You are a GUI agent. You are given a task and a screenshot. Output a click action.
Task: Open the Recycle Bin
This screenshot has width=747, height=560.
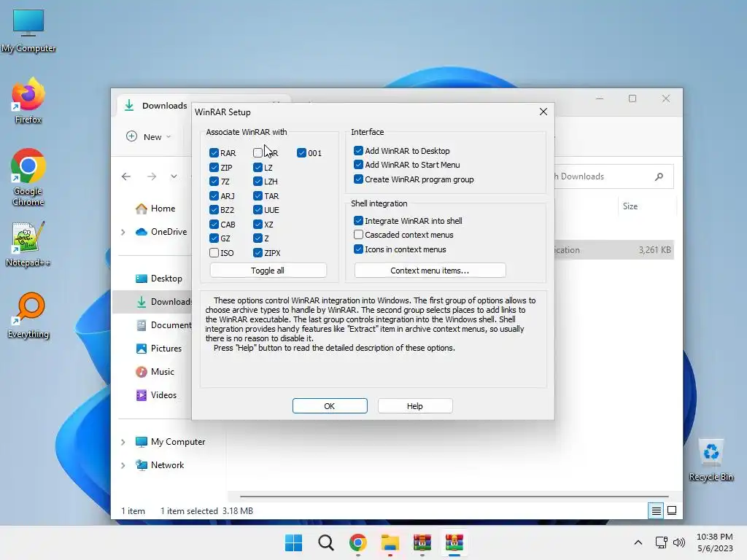point(711,460)
